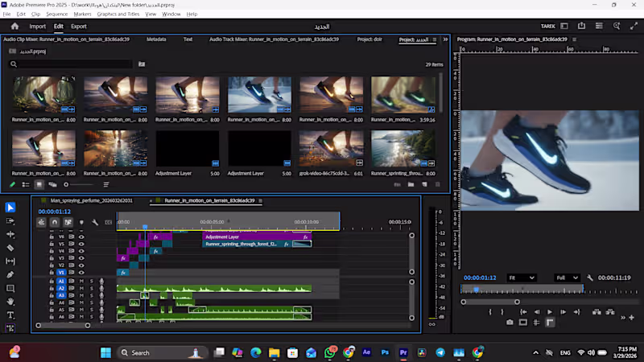The width and height of the screenshot is (644, 362).
Task: Select the Rectangle tool
Action: (x=10, y=288)
